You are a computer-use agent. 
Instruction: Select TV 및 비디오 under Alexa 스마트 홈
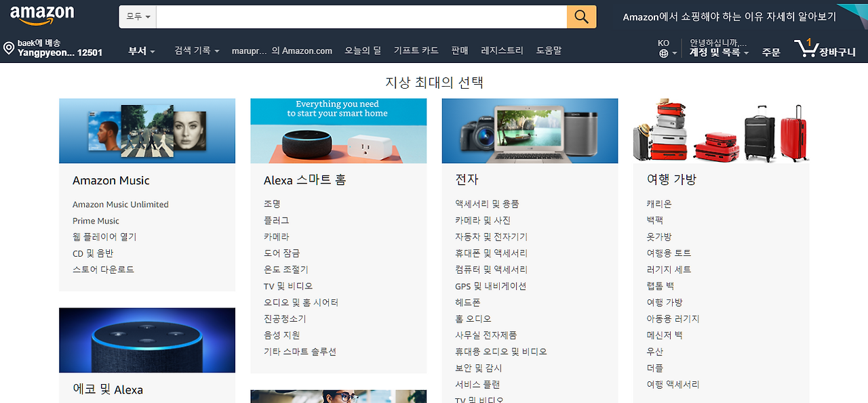288,286
